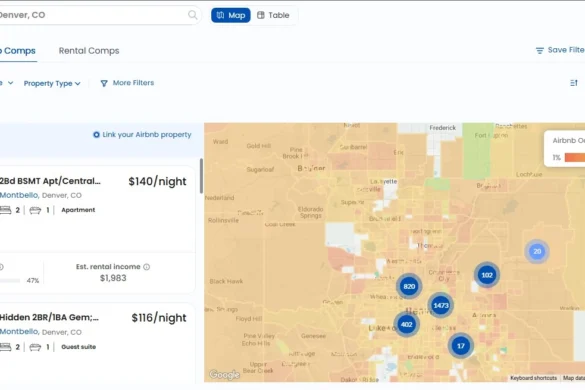Viewport: 585px width, 390px height.
Task: Click the Google logo on map
Action: point(225,374)
